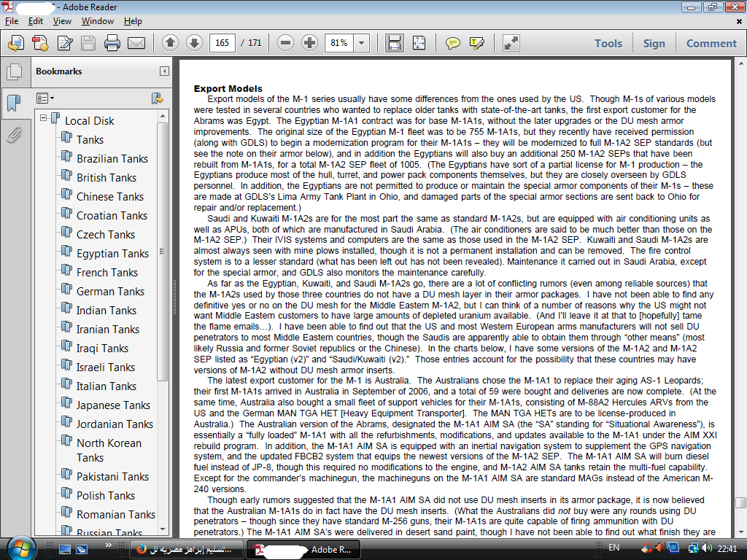Open the Jordanian Tanks bookmark
Viewport: 747px width, 560px height.
(115, 424)
